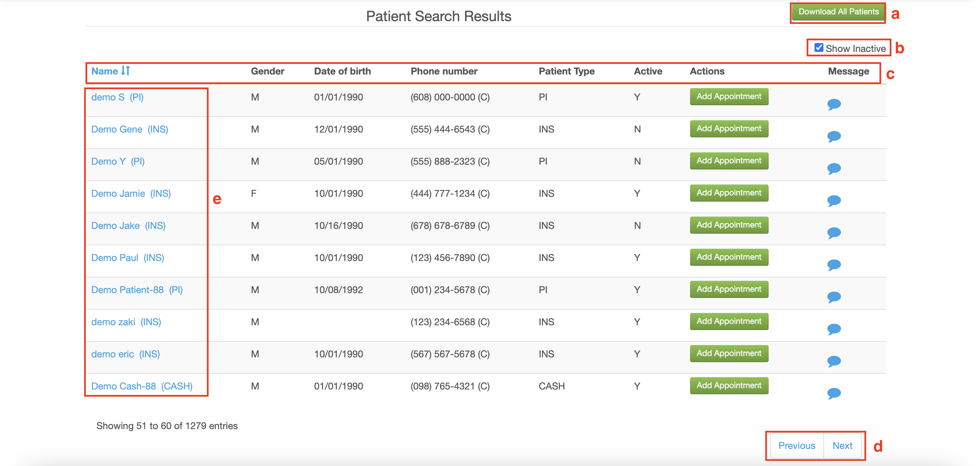This screenshot has height=466, width=980.
Task: Add appointment for Demo Jake
Action: [x=729, y=225]
